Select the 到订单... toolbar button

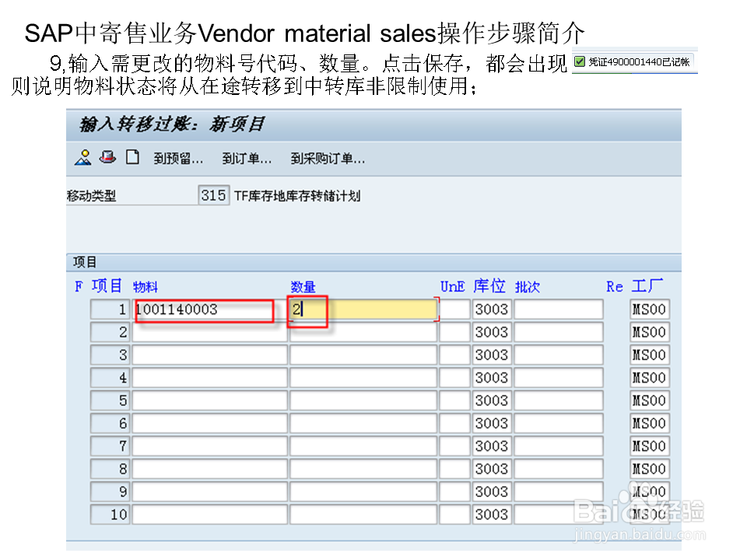[x=247, y=159]
